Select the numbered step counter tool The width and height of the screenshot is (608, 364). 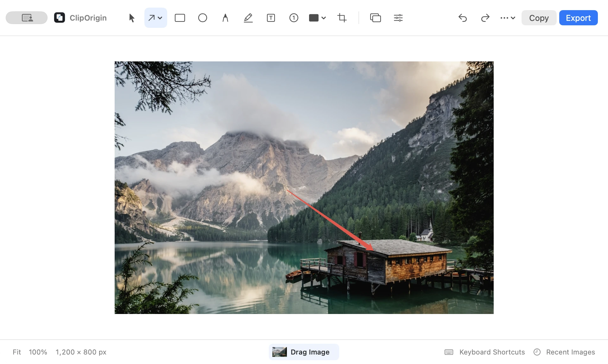pyautogui.click(x=294, y=18)
